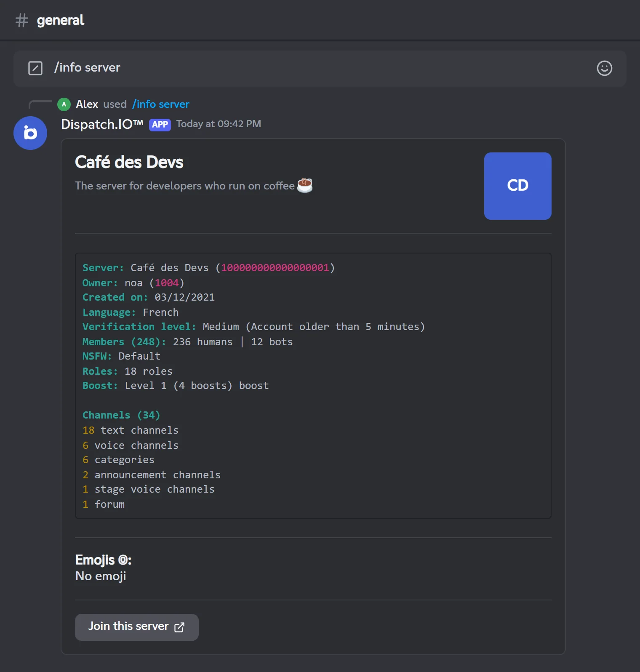The image size is (640, 672).
Task: Click the Emojis heading
Action: 104,560
